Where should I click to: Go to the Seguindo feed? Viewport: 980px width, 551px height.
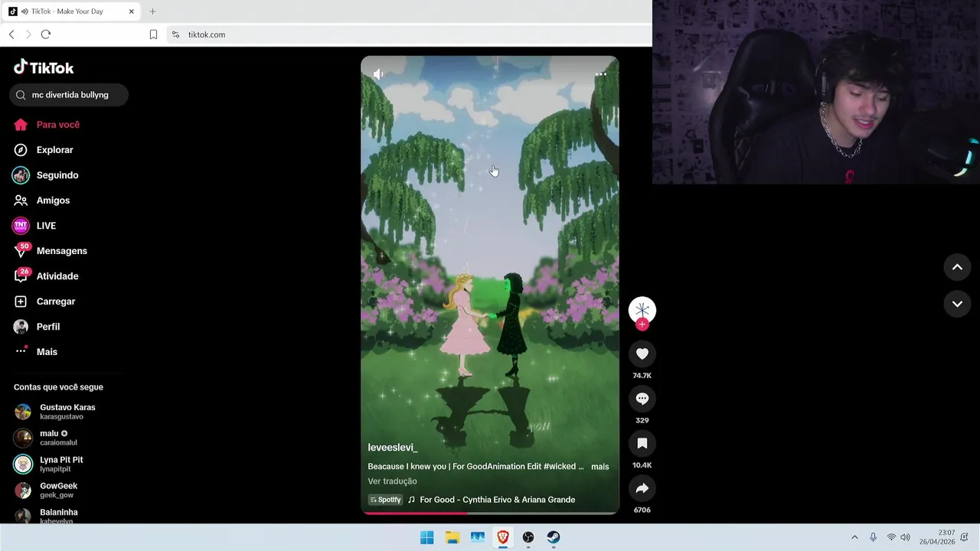click(57, 175)
